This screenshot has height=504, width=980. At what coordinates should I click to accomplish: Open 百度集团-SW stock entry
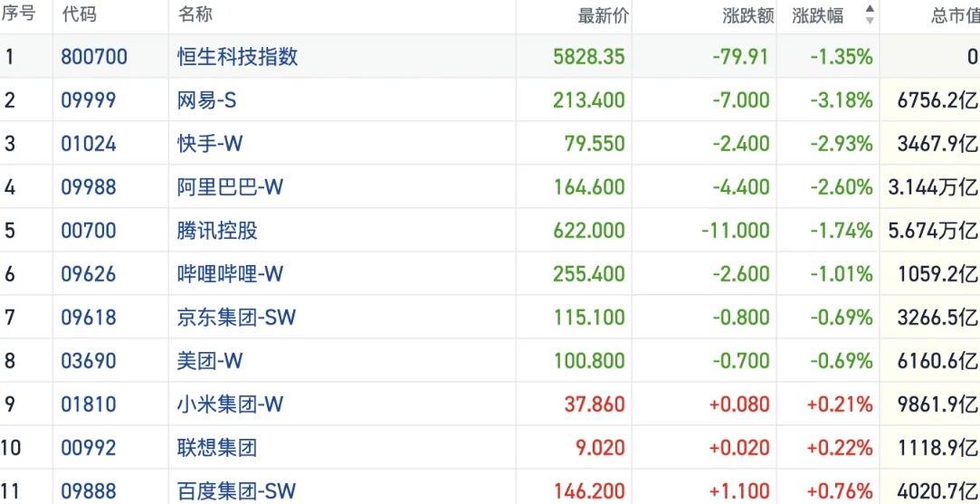[x=236, y=491]
